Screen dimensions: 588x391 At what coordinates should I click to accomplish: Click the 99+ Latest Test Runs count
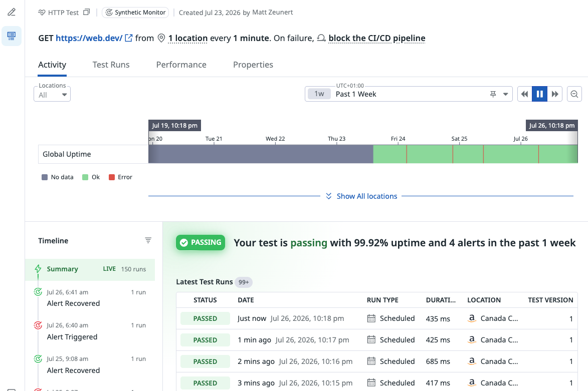[244, 282]
